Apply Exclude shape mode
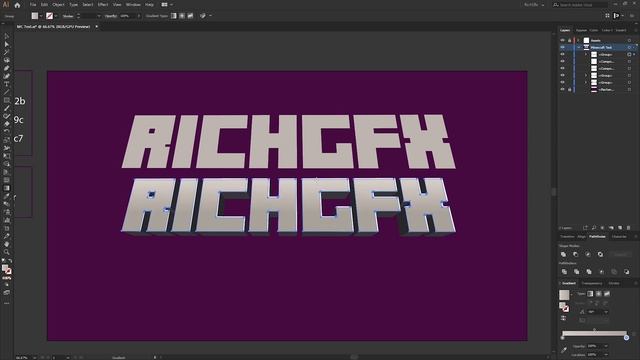The width and height of the screenshot is (640, 360). pos(600,254)
